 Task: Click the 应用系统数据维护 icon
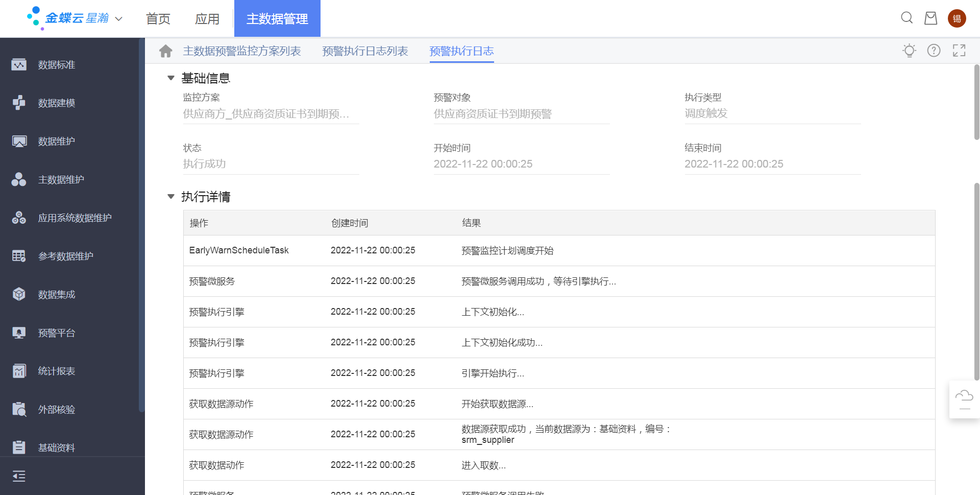click(19, 218)
